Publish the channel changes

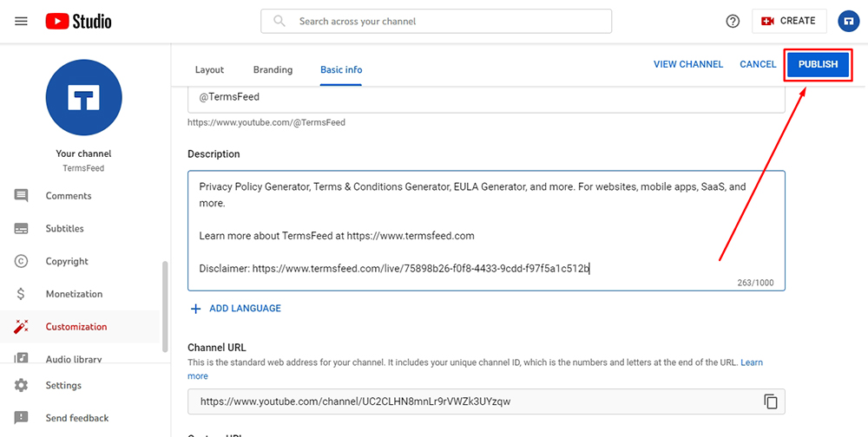pos(818,64)
